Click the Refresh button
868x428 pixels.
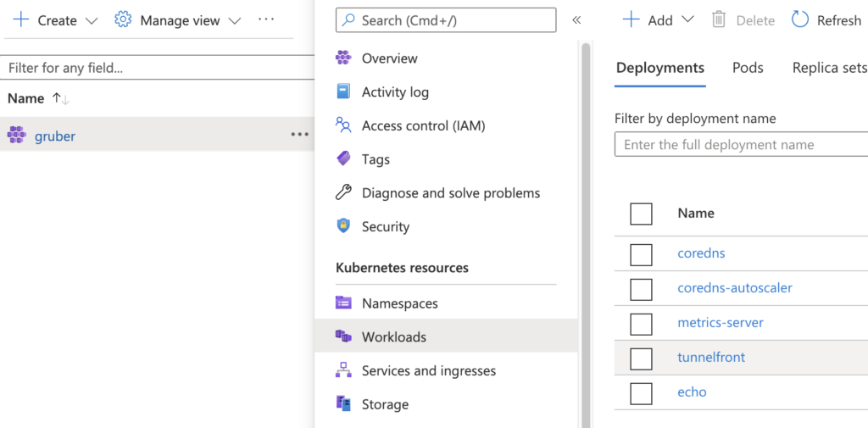pos(826,20)
